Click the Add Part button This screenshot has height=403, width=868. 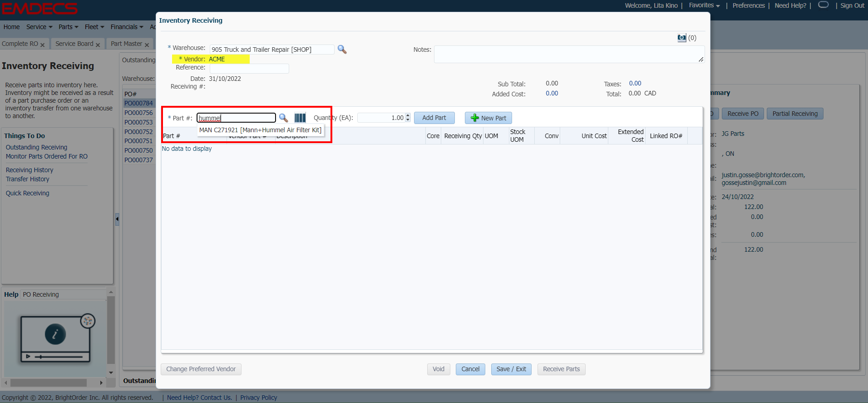[x=434, y=118]
